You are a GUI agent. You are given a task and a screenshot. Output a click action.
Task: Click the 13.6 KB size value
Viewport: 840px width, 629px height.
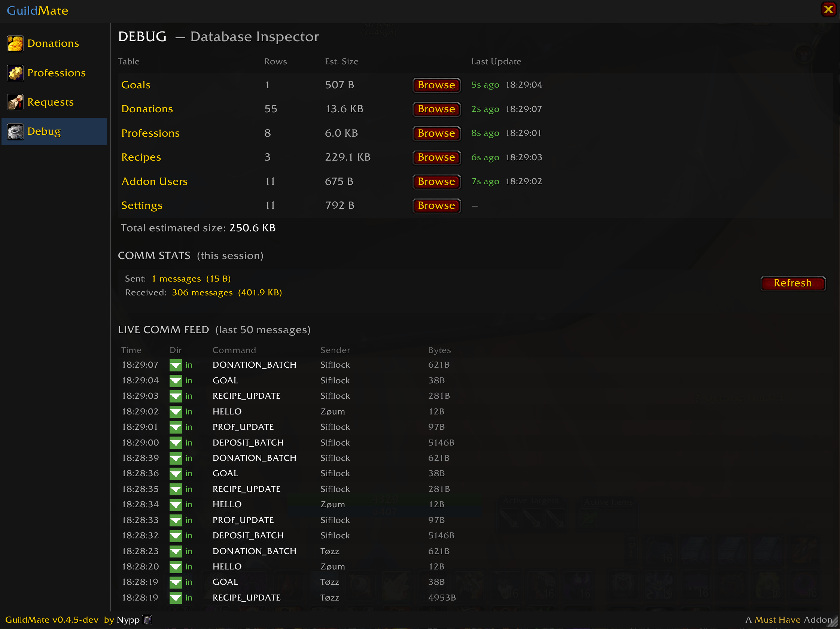click(x=344, y=109)
